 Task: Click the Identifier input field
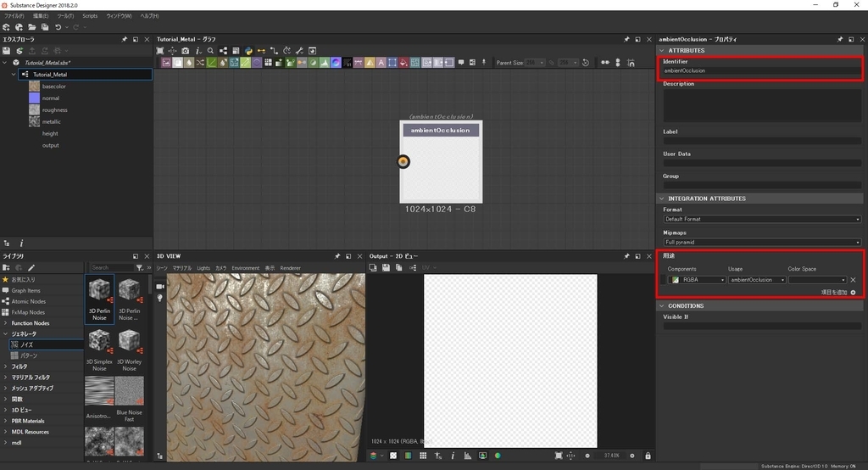[x=761, y=71]
